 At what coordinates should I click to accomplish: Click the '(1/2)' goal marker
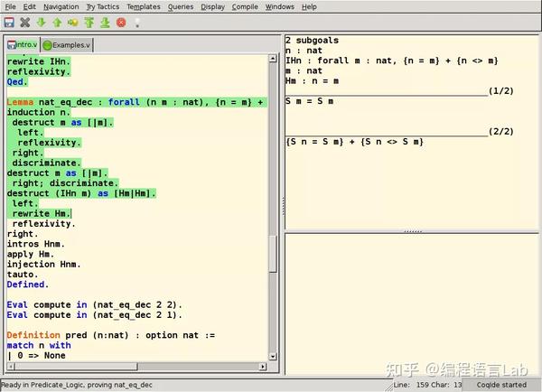[x=500, y=91]
